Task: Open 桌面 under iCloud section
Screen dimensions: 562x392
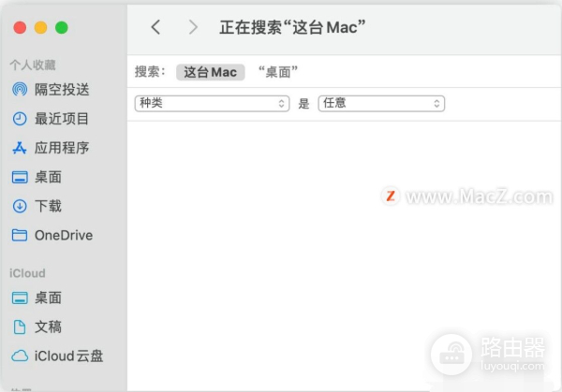Action: (x=48, y=298)
